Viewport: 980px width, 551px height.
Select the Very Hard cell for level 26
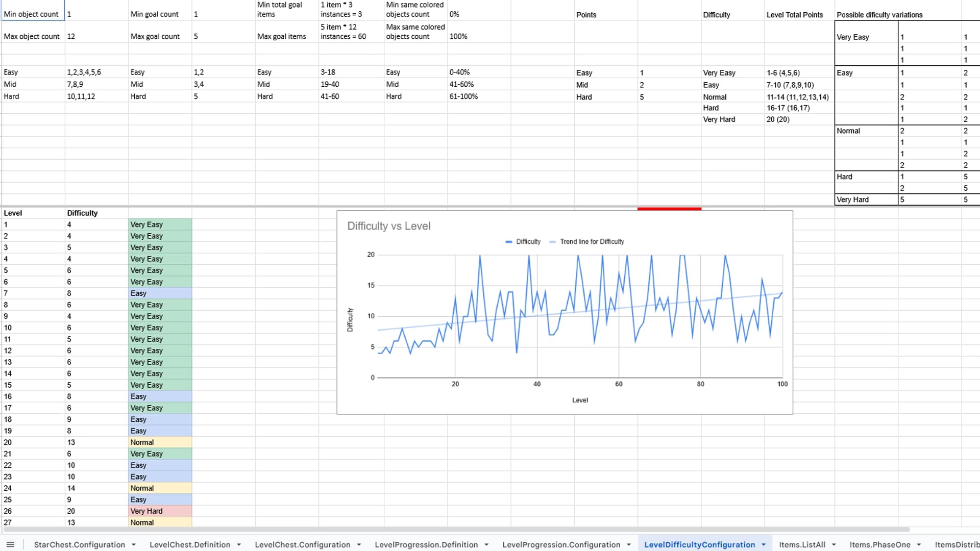pyautogui.click(x=160, y=511)
